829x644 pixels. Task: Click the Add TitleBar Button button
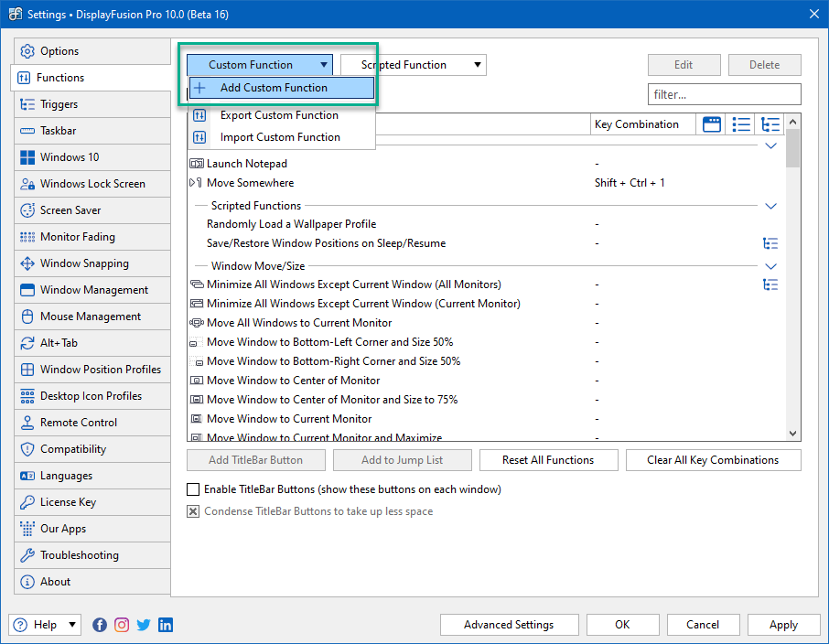point(256,460)
